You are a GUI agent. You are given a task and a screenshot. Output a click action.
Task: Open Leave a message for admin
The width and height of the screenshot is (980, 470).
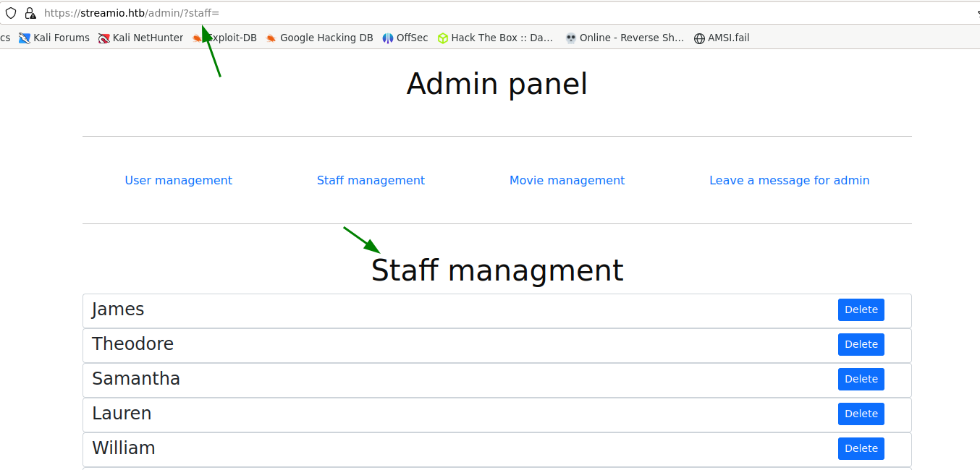point(789,180)
